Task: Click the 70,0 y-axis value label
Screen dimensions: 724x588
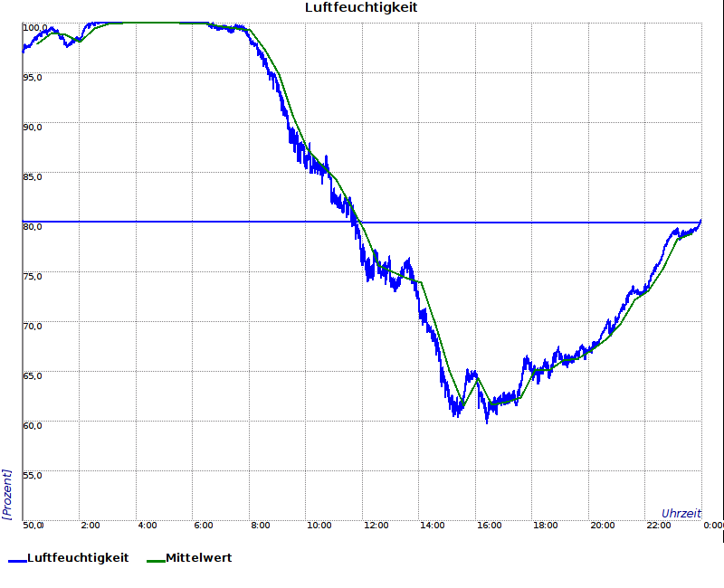Action: pos(33,326)
